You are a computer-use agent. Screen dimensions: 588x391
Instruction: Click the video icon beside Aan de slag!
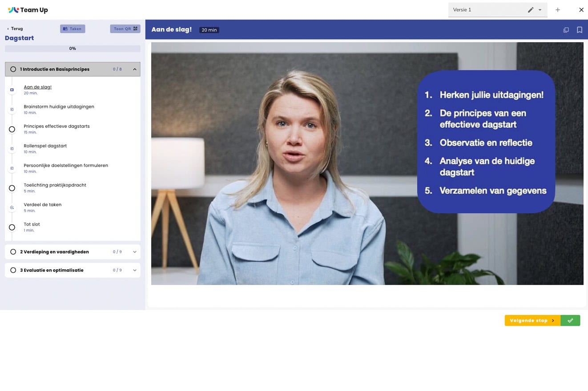pyautogui.click(x=12, y=90)
